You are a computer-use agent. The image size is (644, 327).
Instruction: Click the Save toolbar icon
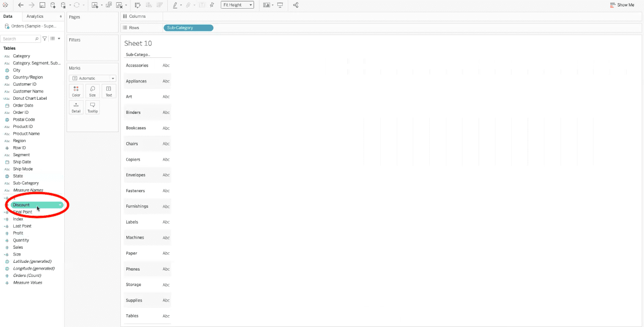coord(42,5)
